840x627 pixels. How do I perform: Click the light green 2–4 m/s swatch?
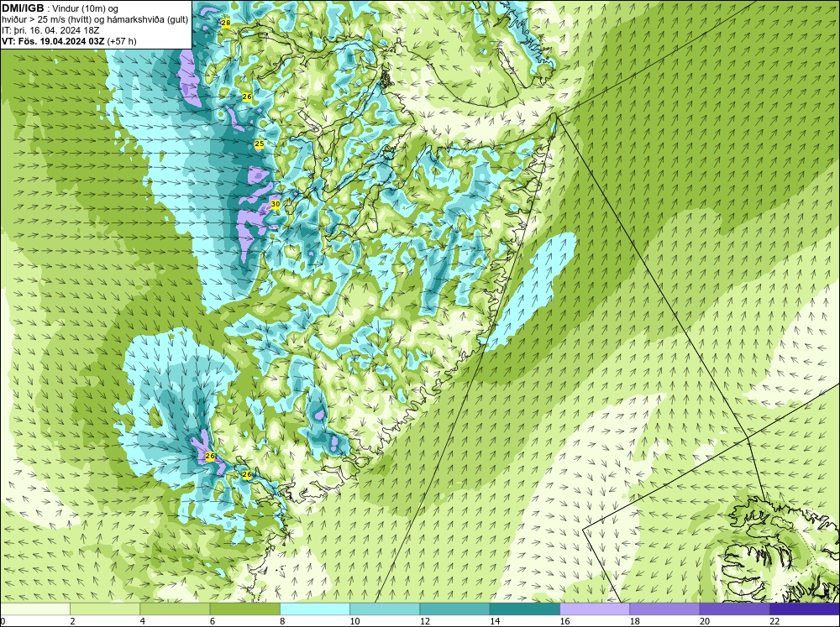[105, 609]
